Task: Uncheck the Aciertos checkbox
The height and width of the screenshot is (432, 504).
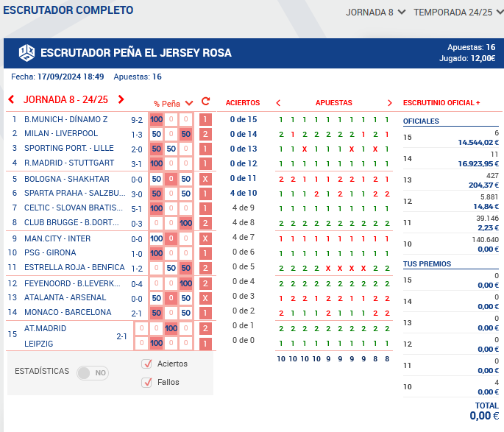Action: (146, 364)
